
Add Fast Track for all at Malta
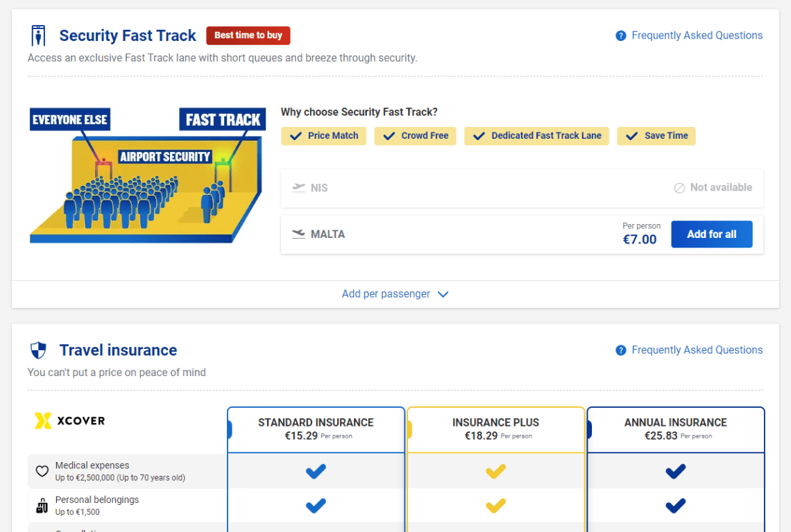click(x=711, y=234)
